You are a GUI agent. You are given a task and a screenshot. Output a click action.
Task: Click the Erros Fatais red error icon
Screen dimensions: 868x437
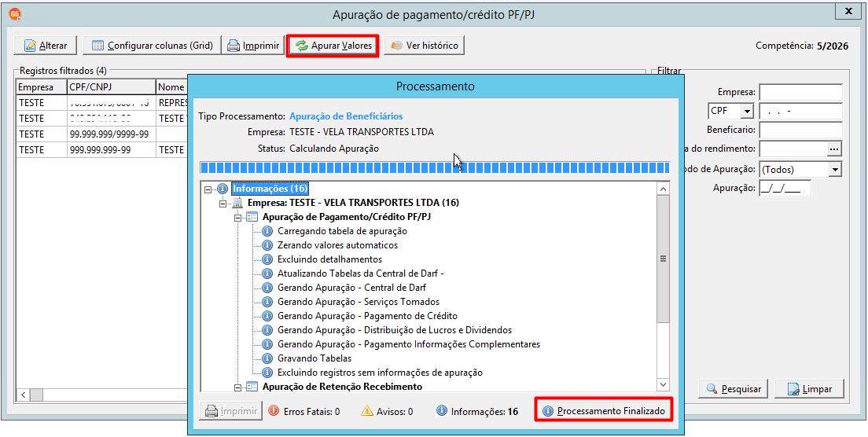(274, 411)
